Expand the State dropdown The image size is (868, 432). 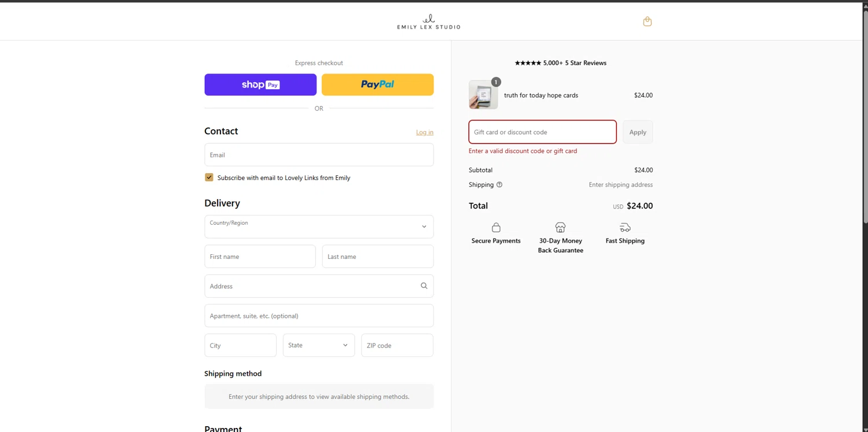point(319,345)
